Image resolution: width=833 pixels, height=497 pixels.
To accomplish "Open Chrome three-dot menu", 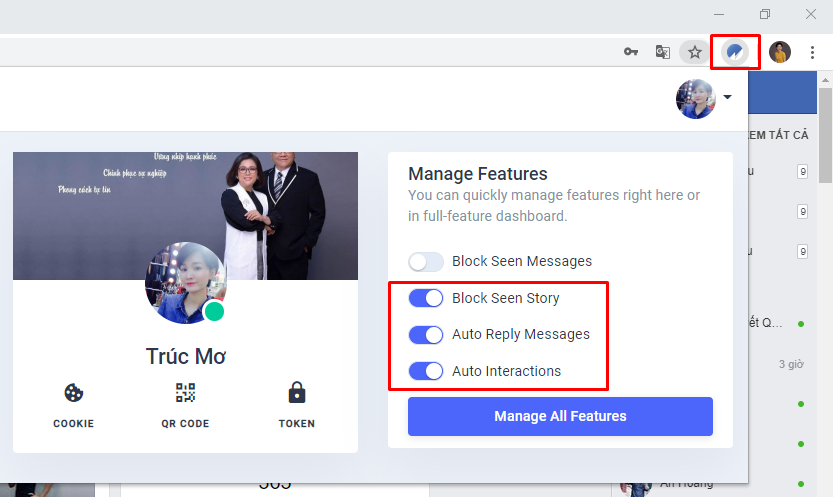I will click(x=812, y=52).
